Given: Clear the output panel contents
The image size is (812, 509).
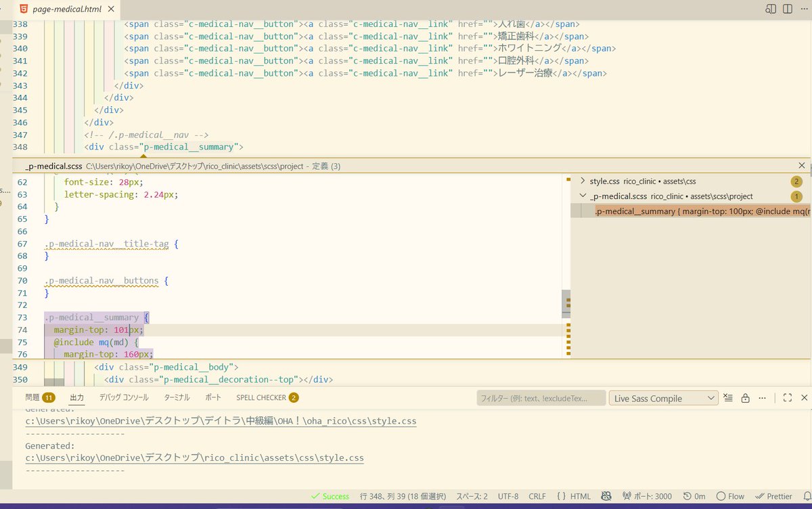Looking at the screenshot, I should coord(728,398).
